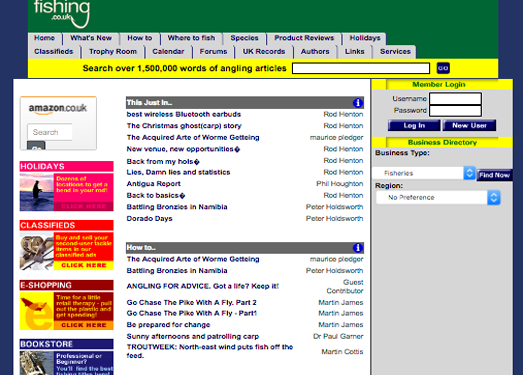The height and width of the screenshot is (375, 523).
Task: Click author Phil Houghton
Action: 340,184
